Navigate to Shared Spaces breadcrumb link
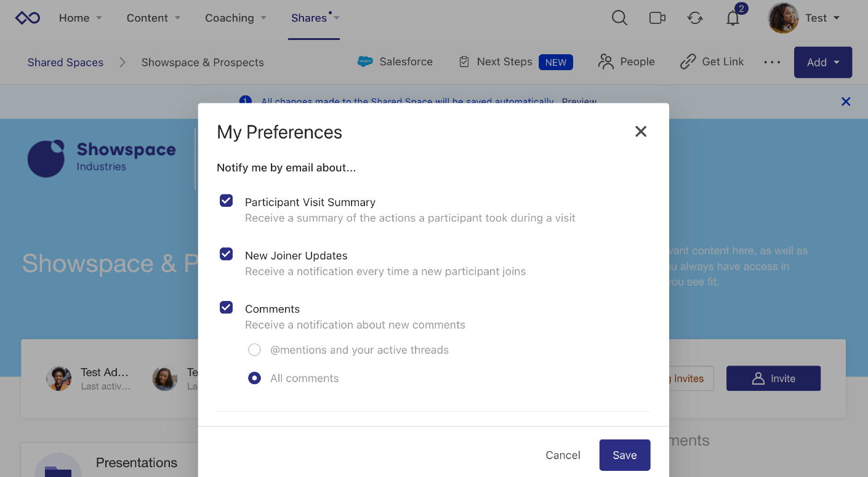 [65, 62]
